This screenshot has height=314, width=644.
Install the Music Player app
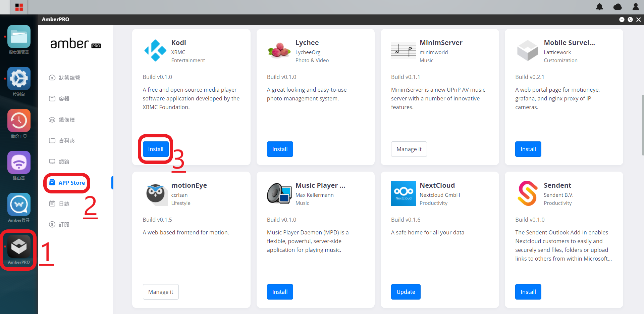[280, 292]
